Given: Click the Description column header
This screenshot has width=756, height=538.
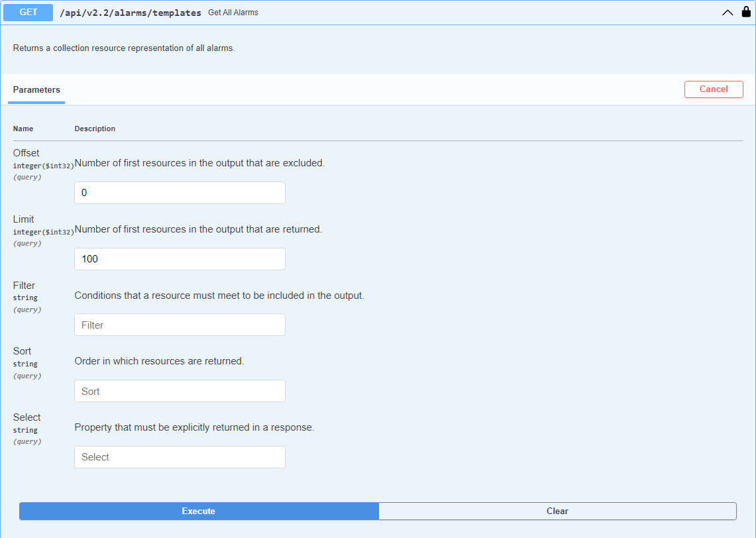Looking at the screenshot, I should tap(95, 129).
